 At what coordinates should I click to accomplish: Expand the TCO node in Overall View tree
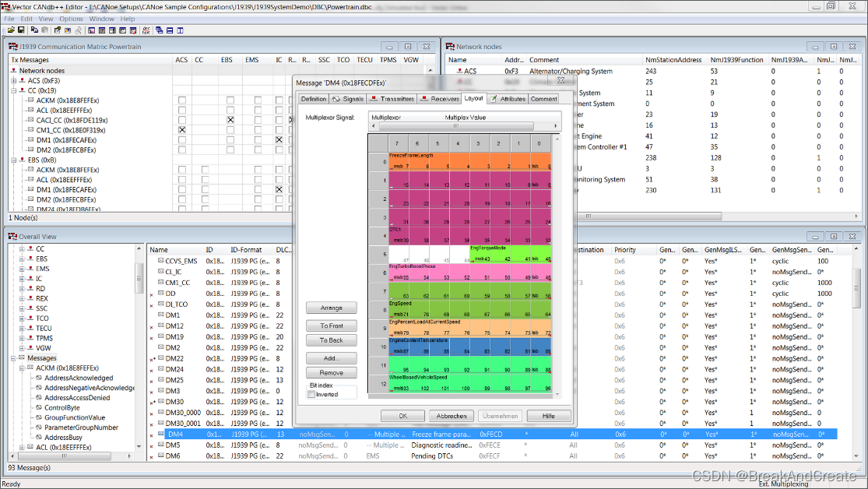[x=22, y=318]
